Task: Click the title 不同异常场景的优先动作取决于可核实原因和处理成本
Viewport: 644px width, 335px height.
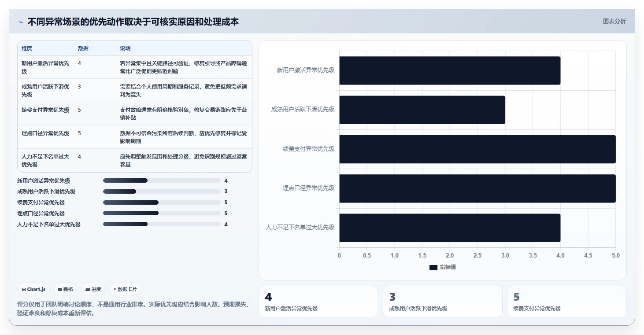Action: (133, 22)
